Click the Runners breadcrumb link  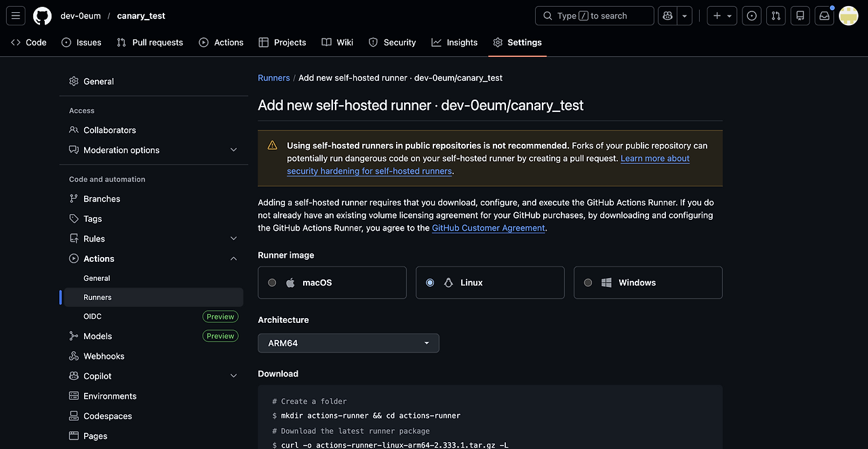point(274,78)
